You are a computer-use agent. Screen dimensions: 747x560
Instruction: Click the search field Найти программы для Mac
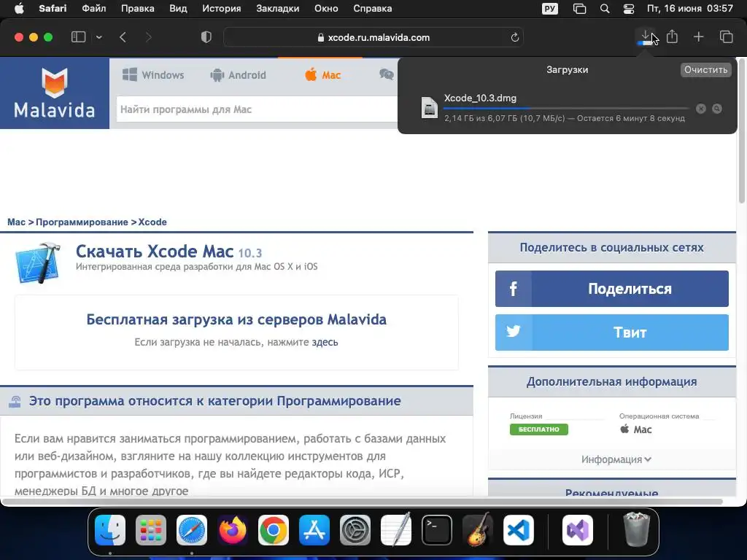tap(258, 109)
